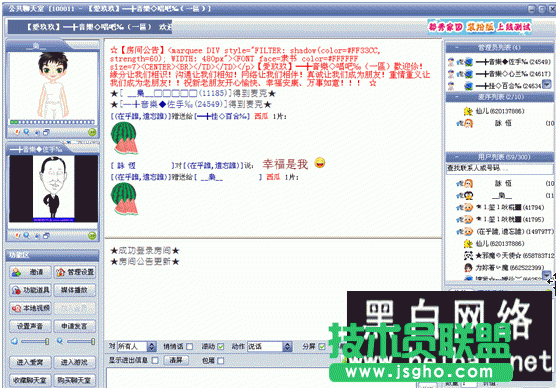This screenshot has width=556, height=388.
Task: Click the speaker icon beside the volume slider
Action: (14, 341)
